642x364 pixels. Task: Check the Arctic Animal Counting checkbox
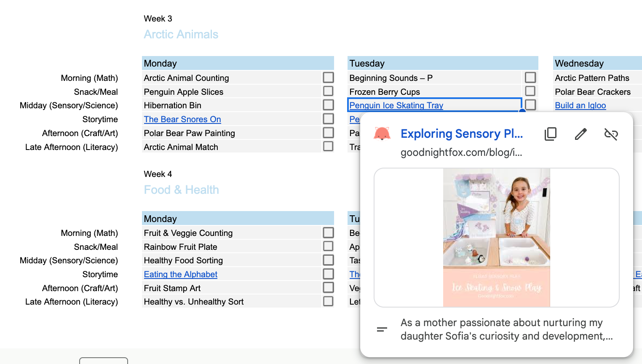[x=328, y=78]
